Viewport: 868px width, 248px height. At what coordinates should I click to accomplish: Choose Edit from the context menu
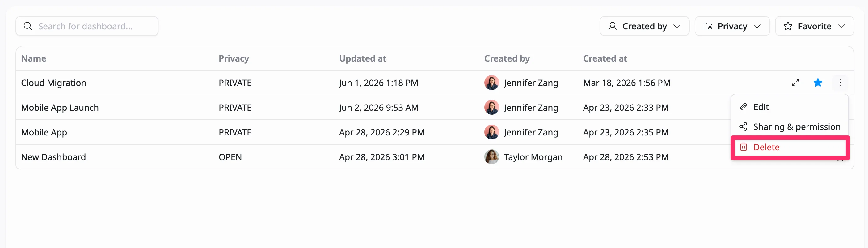point(790,107)
